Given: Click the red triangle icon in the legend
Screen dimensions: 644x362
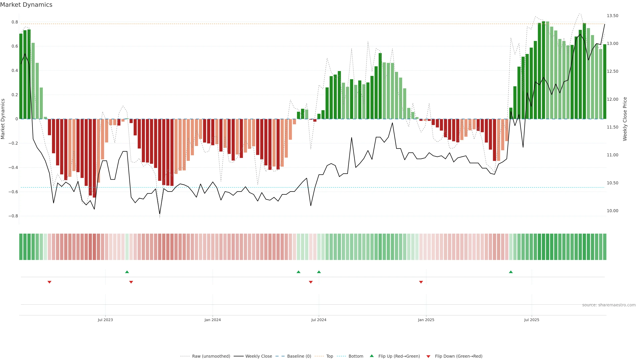Looking at the screenshot, I should [428, 356].
